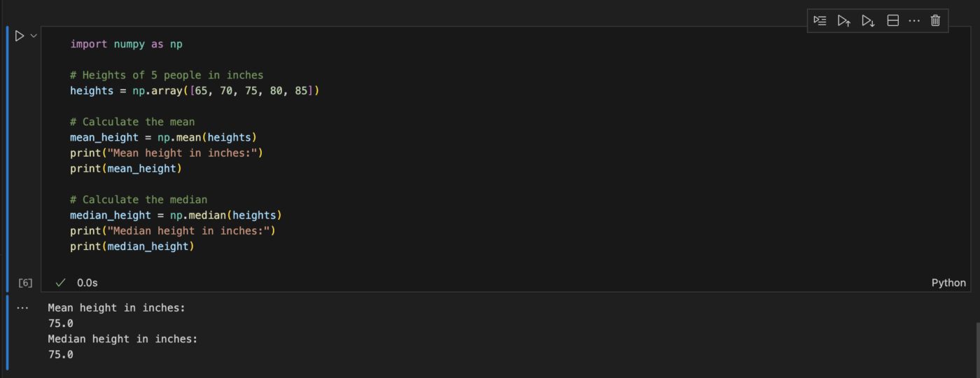Click the 0.0s execution time label
This screenshot has height=378, width=980.
click(x=87, y=283)
